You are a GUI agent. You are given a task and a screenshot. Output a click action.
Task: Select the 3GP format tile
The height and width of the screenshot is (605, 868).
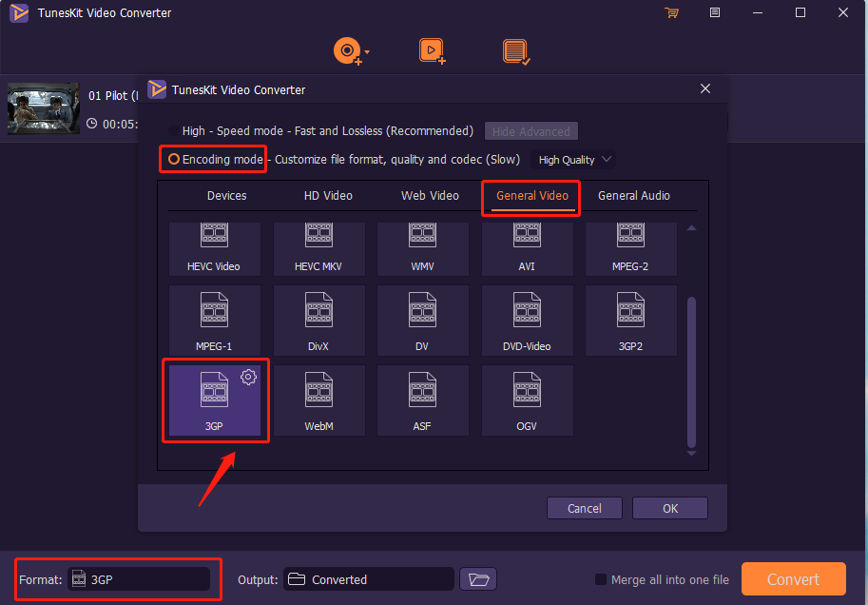pyautogui.click(x=214, y=400)
